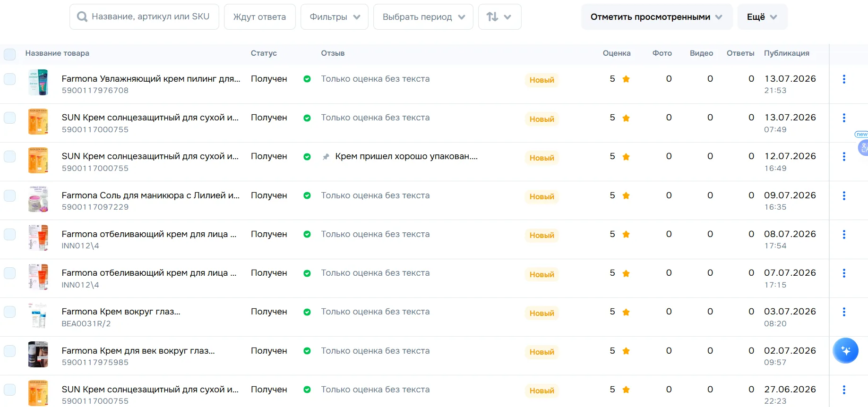Open product Farmona Крем для век вокруг глаз
The image size is (868, 407).
138,351
